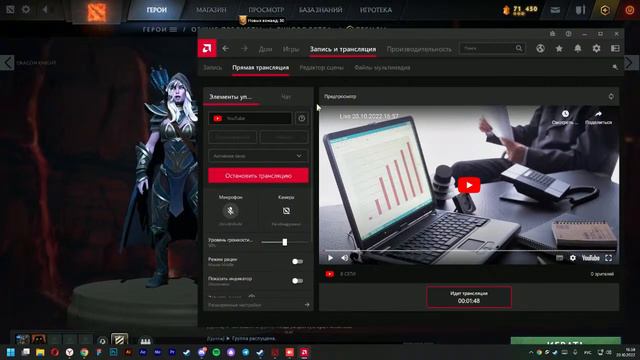Open AMD software settings gear
This screenshot has width=640, height=360.
[596, 49]
